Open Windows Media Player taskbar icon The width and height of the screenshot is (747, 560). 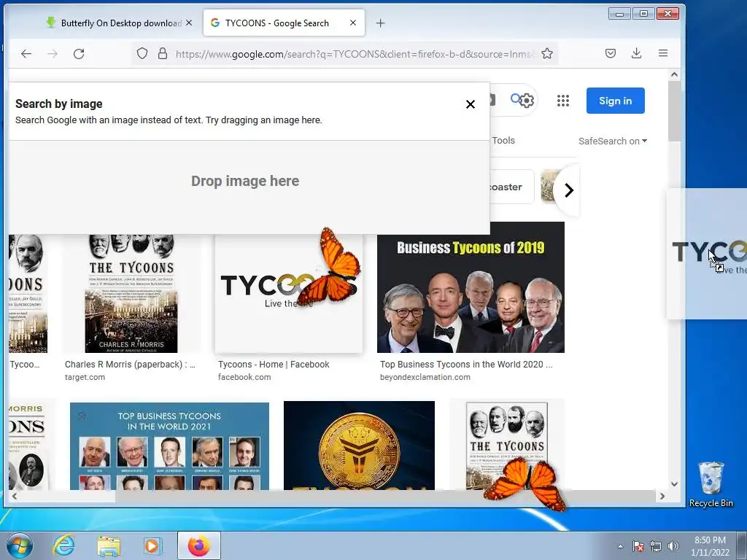click(x=152, y=545)
